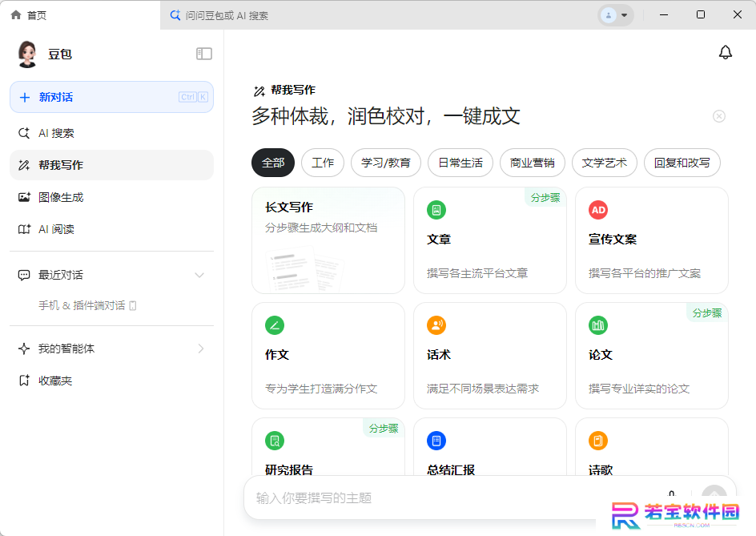Collapse the sidebar with the panel icon
This screenshot has height=536, width=756.
point(204,54)
